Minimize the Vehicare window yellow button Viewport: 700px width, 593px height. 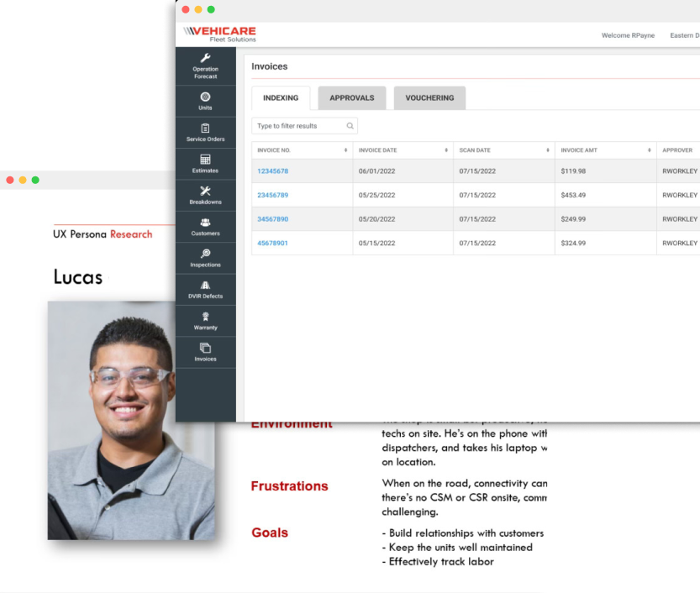198,9
